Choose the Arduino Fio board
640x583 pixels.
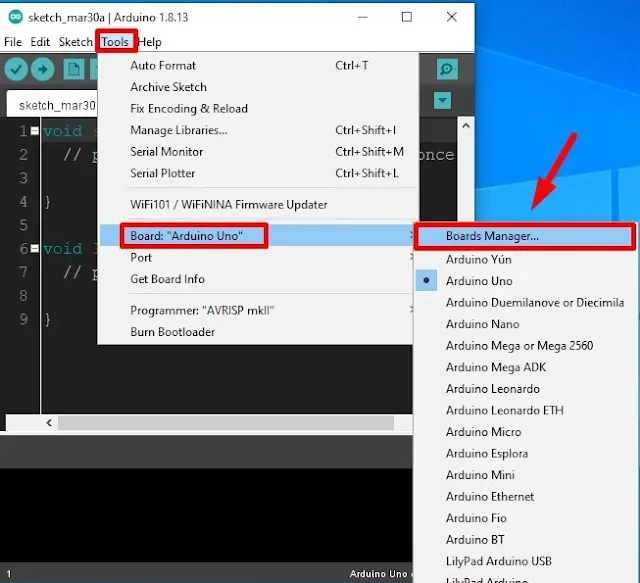coord(525,518)
